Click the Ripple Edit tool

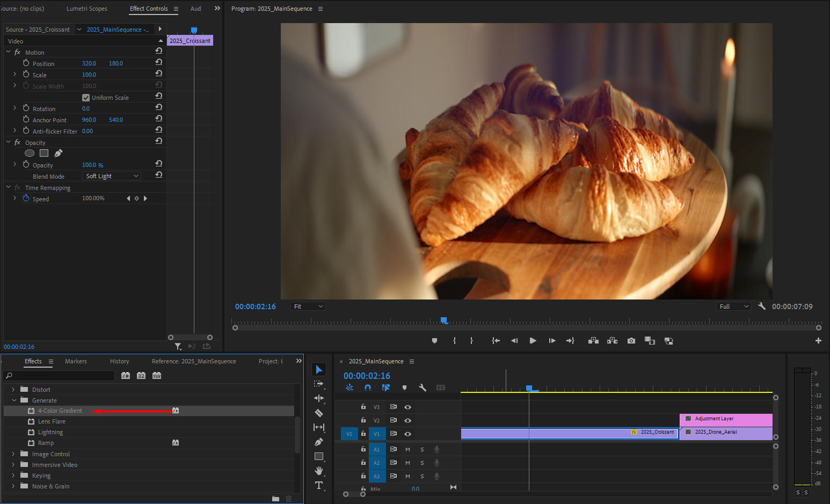[319, 398]
